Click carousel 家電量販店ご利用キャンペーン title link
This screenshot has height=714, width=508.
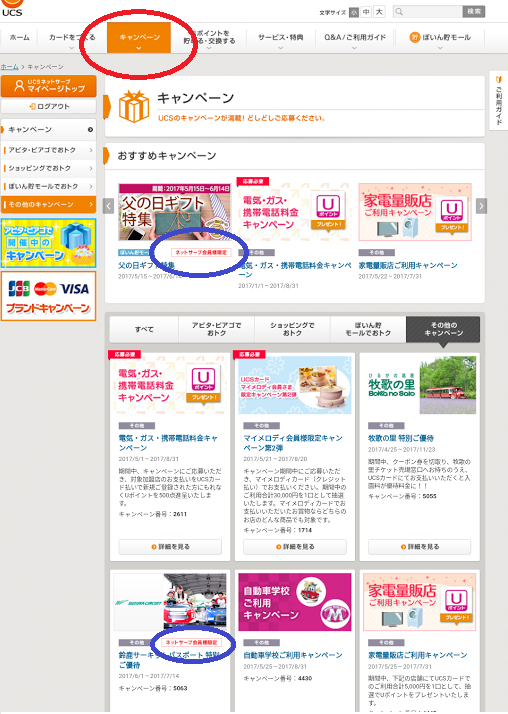pos(408,265)
